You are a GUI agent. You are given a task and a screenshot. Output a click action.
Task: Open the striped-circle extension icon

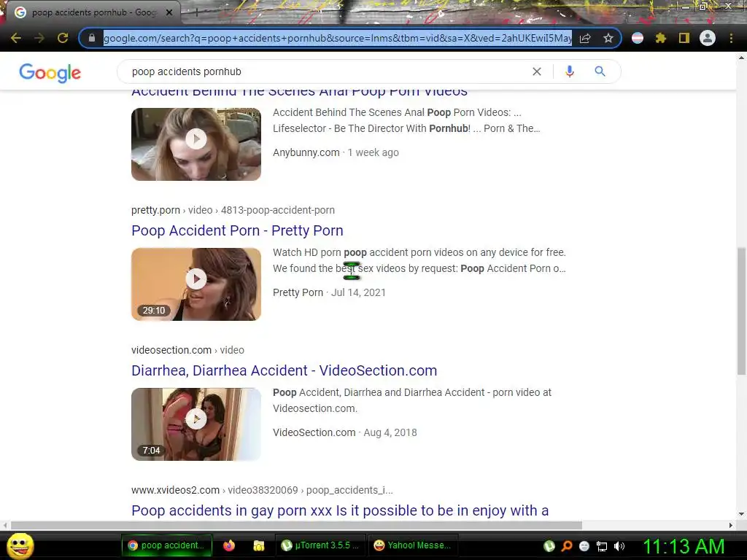(638, 38)
